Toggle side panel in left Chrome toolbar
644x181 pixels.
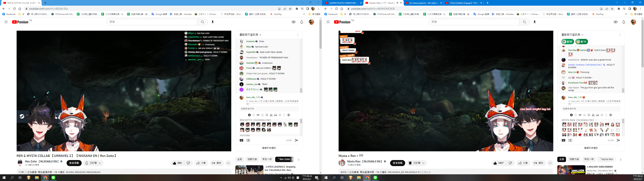click(x=307, y=9)
